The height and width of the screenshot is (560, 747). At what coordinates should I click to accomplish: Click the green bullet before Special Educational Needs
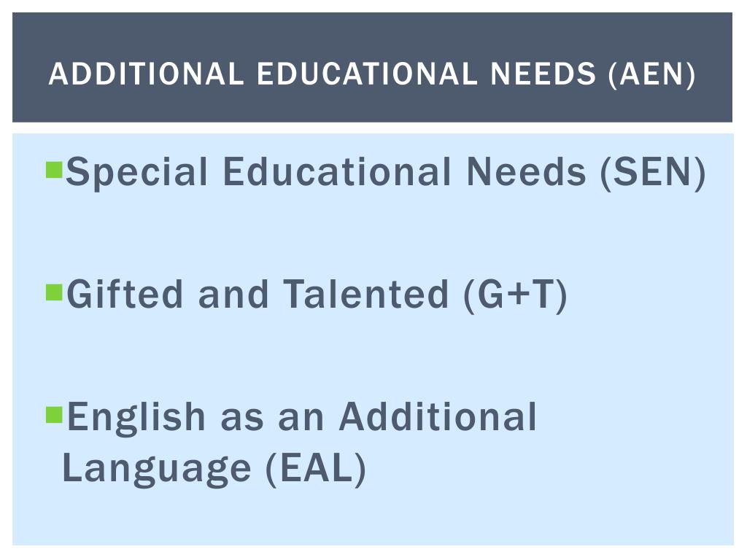click(54, 170)
